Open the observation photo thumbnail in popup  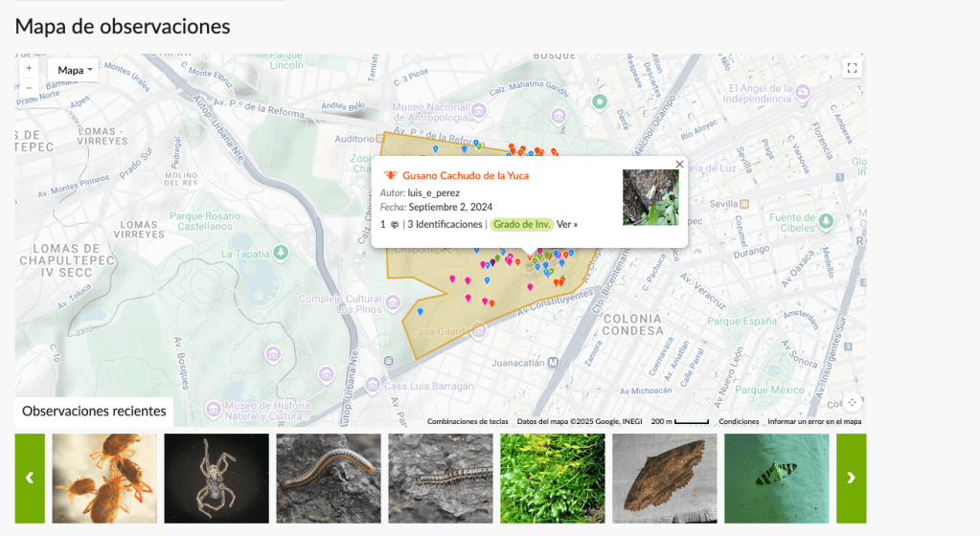pos(650,197)
